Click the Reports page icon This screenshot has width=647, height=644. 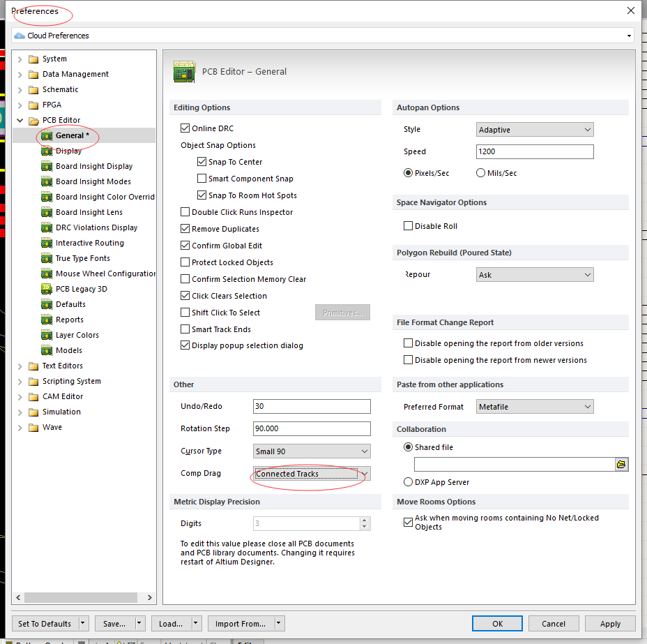point(47,320)
